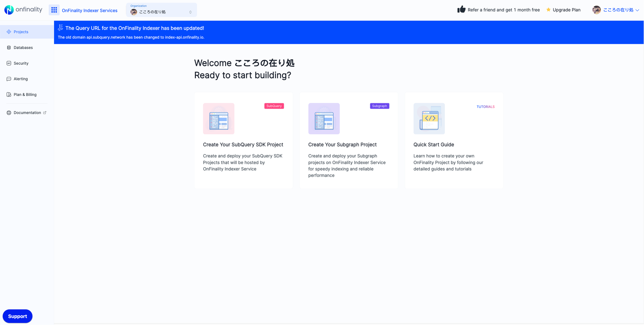Click the pink SubQuery badge
This screenshot has width=644, height=325.
coord(274,106)
